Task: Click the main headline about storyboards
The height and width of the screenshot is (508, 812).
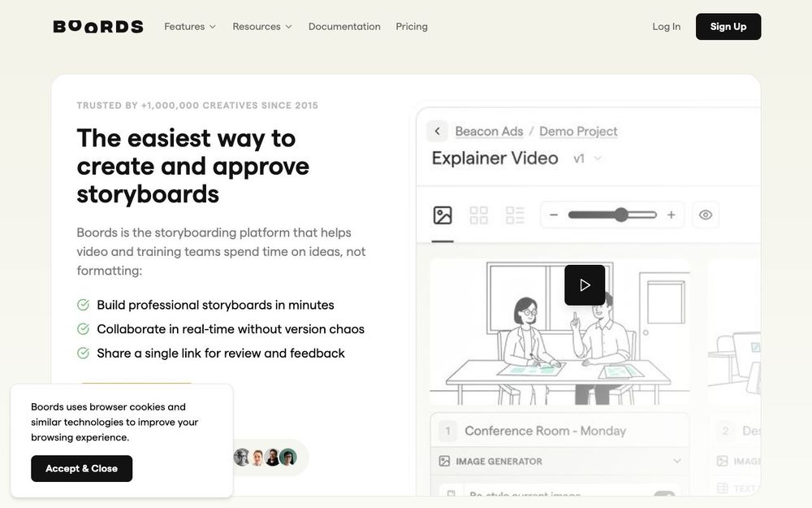Action: (192, 166)
